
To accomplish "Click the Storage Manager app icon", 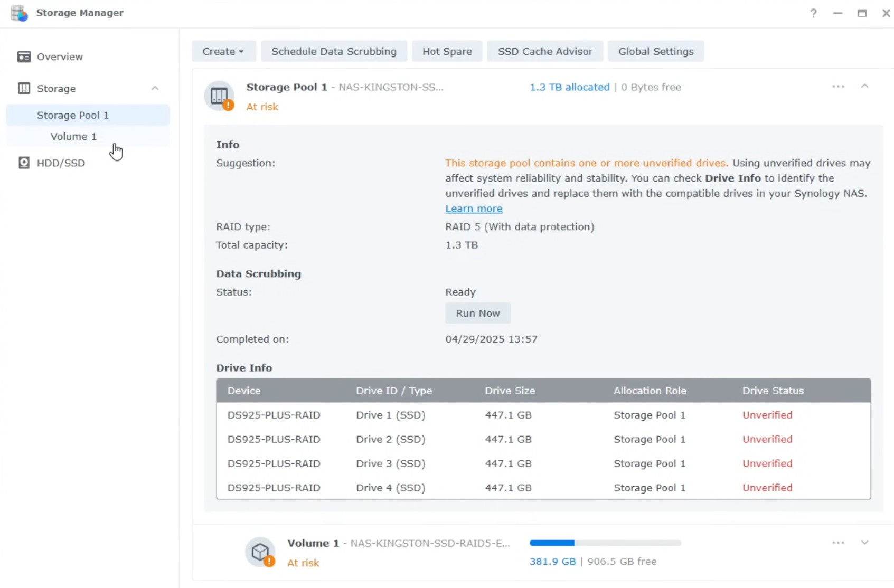I will (20, 13).
